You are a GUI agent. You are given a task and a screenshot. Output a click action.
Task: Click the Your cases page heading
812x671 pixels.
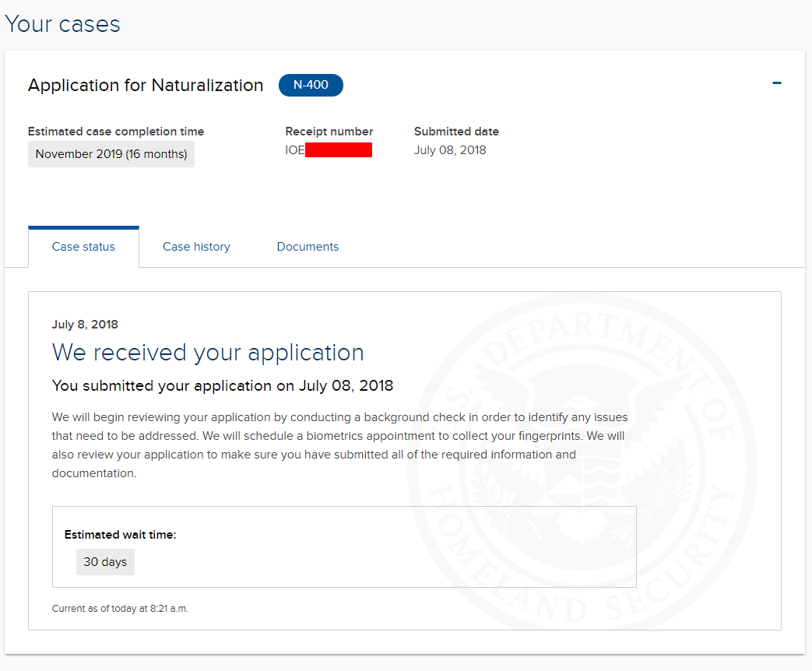click(62, 24)
